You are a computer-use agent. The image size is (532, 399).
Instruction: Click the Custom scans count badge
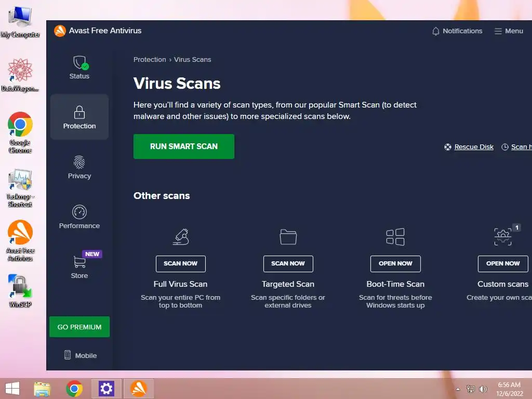click(517, 228)
